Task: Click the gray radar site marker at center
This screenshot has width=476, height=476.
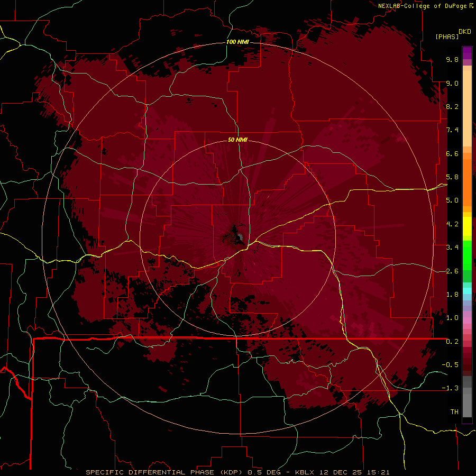Action: [240, 237]
